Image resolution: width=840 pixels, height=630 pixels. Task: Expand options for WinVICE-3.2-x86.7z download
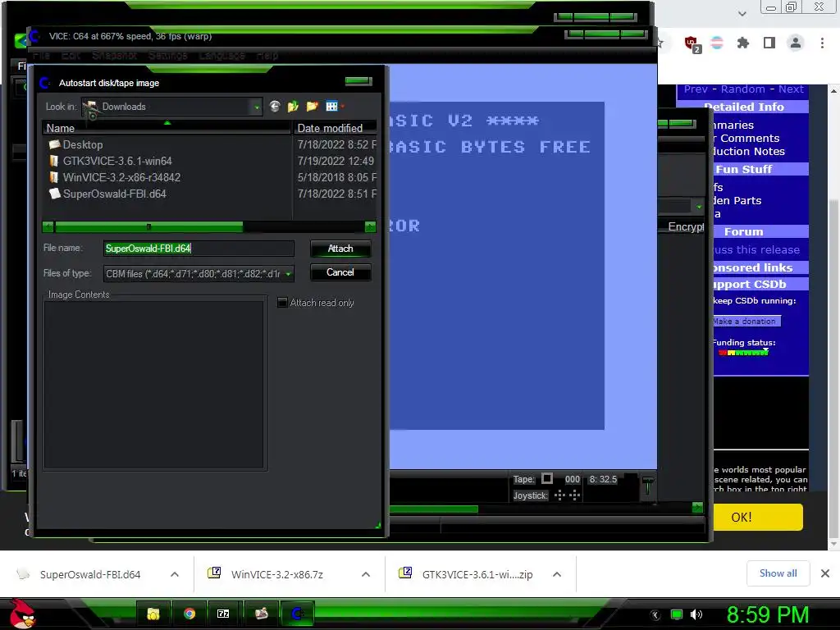click(x=366, y=573)
